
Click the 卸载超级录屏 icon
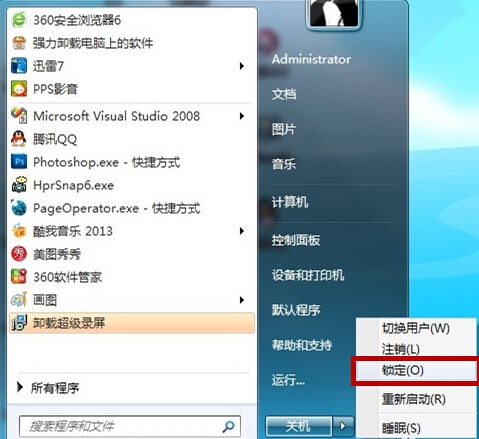pos(19,323)
